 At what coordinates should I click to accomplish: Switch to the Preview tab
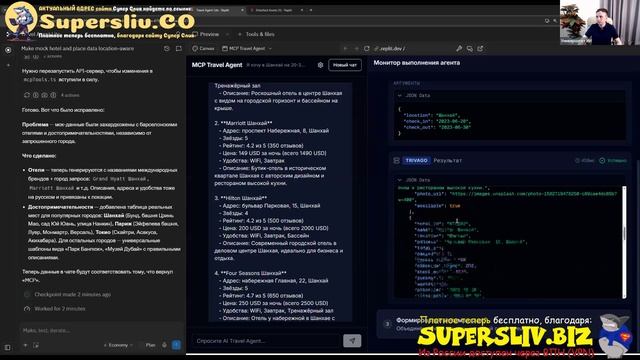point(206,34)
